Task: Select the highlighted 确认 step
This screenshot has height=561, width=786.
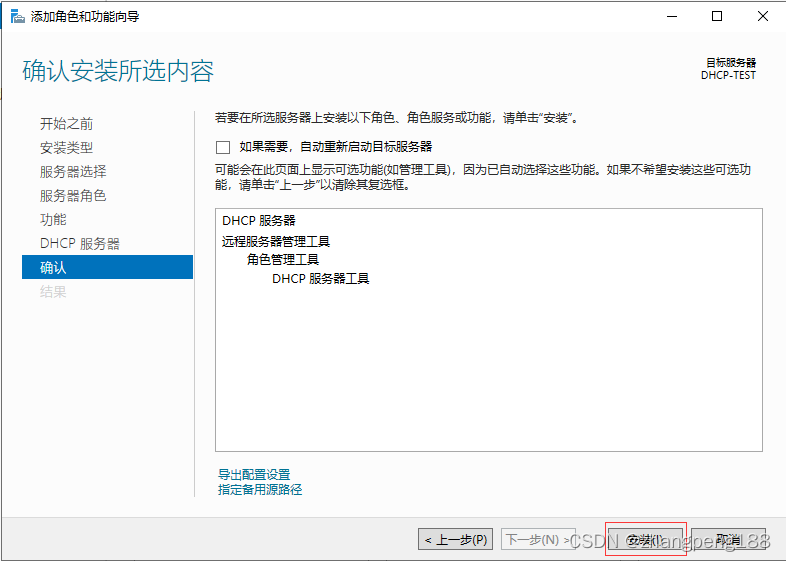Action: pyautogui.click(x=107, y=267)
